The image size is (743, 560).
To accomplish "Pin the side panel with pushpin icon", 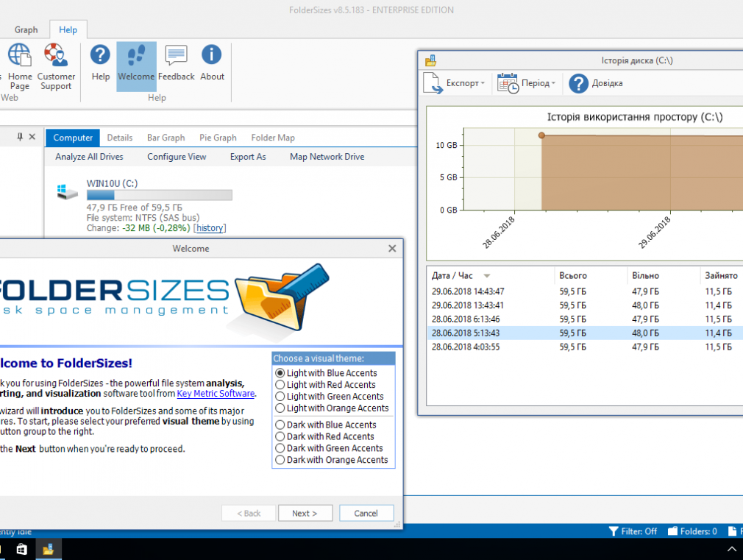I will 19,137.
